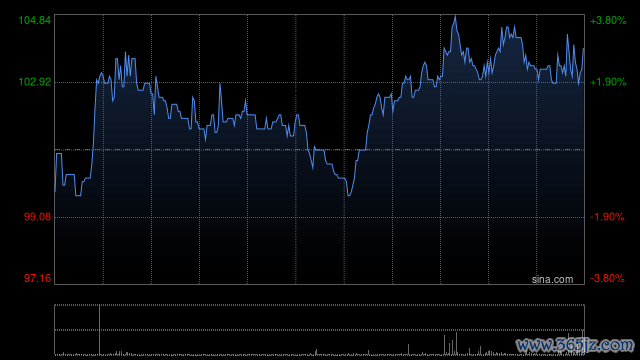Click the highest price peak on line
The image size is (640, 360).
pyautogui.click(x=455, y=17)
